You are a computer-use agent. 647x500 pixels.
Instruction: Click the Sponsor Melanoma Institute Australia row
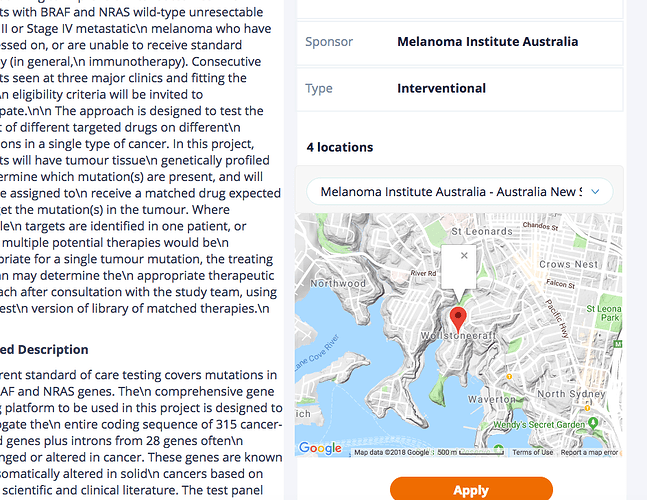459,42
